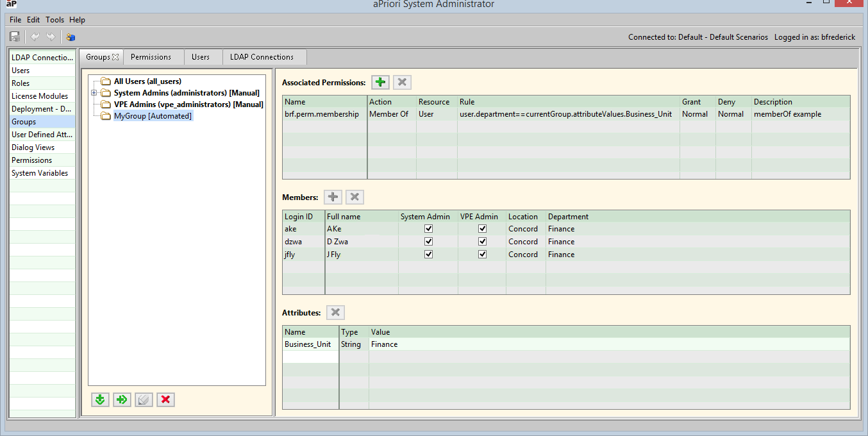Expand the System Admins group node
The height and width of the screenshot is (436, 868).
pos(94,93)
